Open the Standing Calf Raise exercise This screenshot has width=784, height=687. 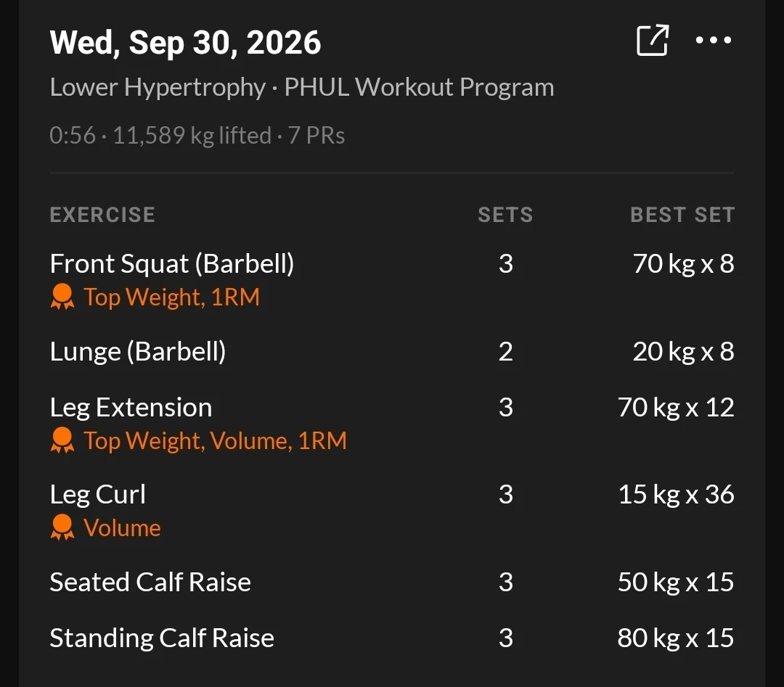[392, 638]
